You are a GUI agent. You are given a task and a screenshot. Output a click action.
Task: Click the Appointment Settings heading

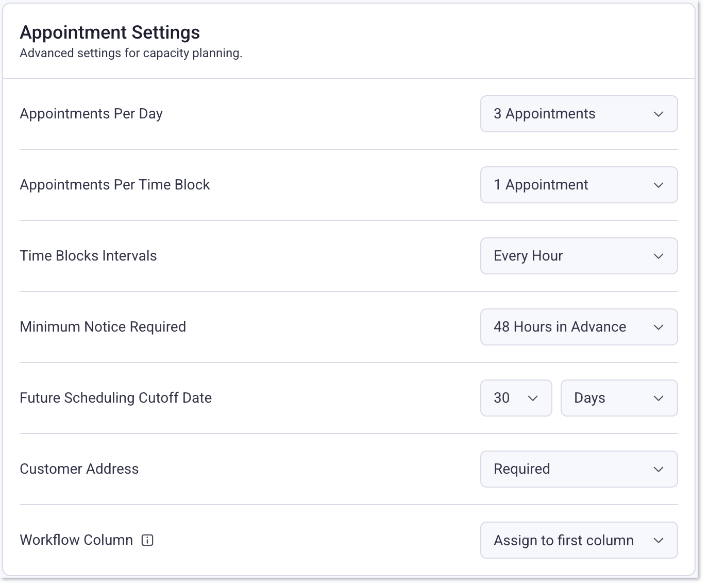coord(110,32)
